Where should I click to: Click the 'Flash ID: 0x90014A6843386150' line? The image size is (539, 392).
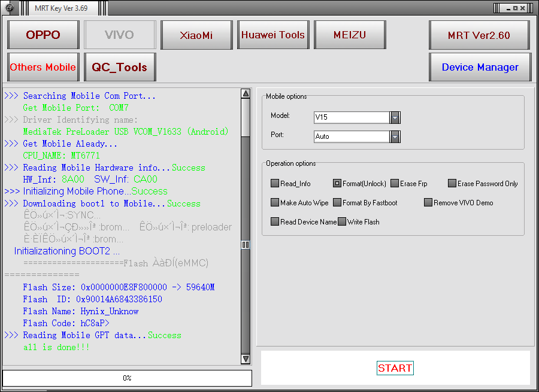tap(92, 299)
